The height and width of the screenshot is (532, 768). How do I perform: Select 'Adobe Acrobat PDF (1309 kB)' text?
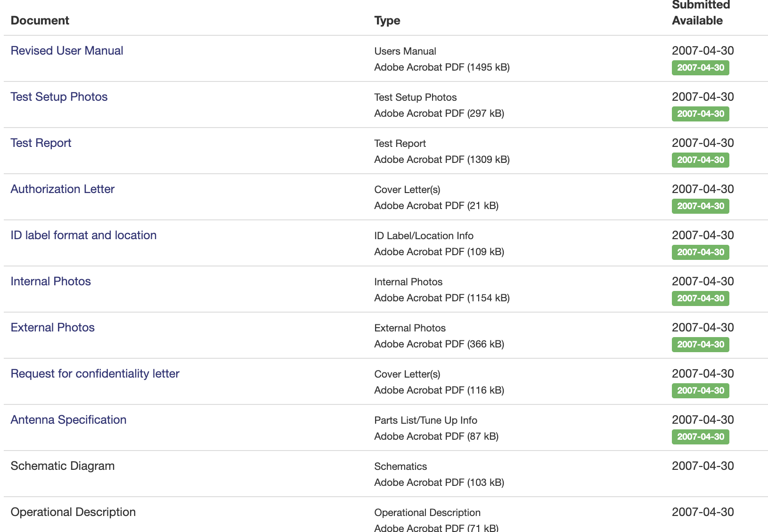point(442,159)
